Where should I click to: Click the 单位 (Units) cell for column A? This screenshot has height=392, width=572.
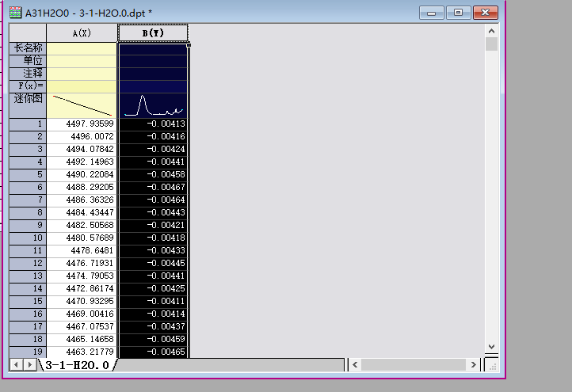[x=82, y=61]
